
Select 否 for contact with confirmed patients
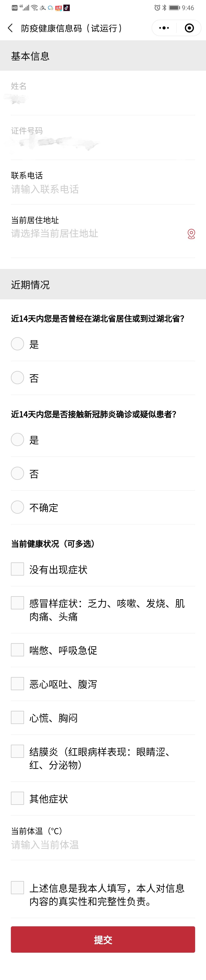[18, 474]
